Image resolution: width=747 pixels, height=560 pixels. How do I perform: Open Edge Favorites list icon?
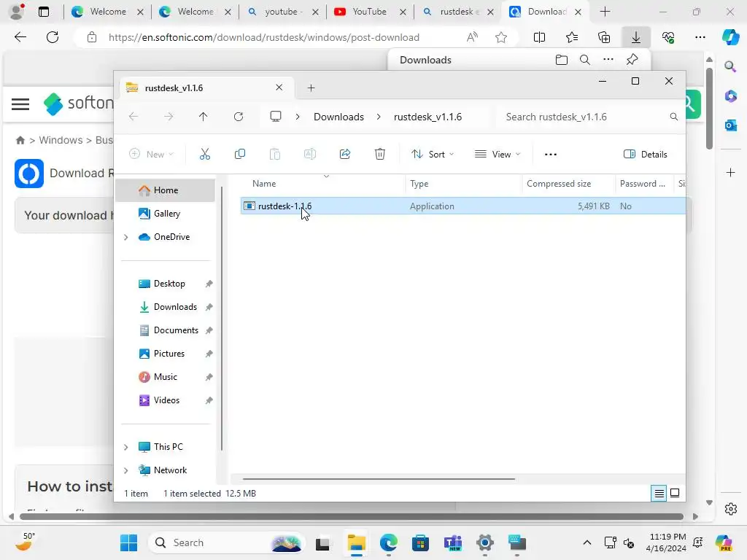[572, 37]
